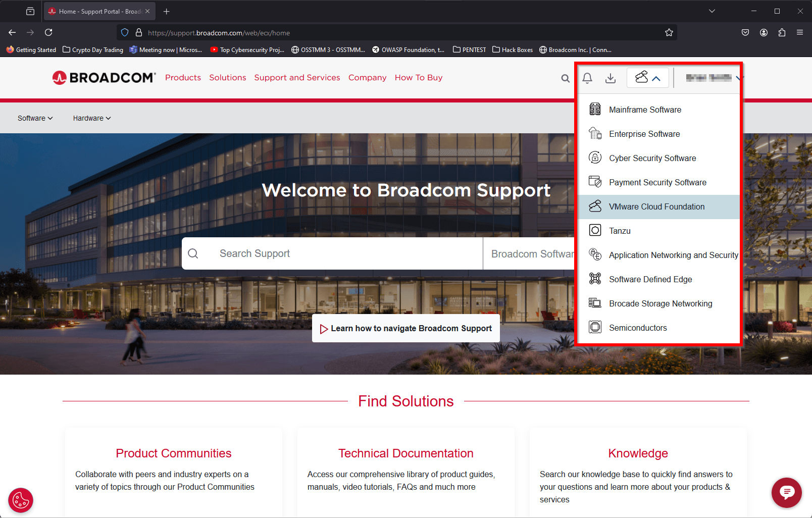Click the Broadcom logo
The image size is (812, 518).
[104, 78]
